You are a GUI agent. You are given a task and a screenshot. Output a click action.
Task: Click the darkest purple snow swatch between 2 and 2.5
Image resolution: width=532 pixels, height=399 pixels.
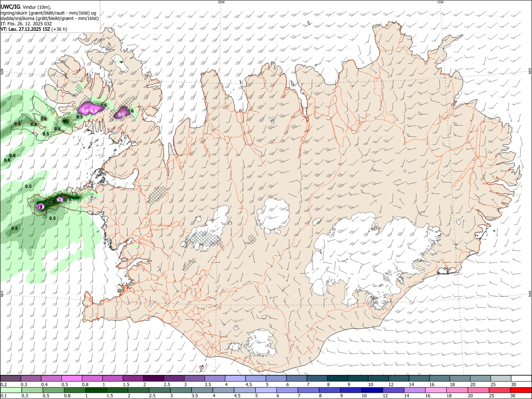(153, 378)
